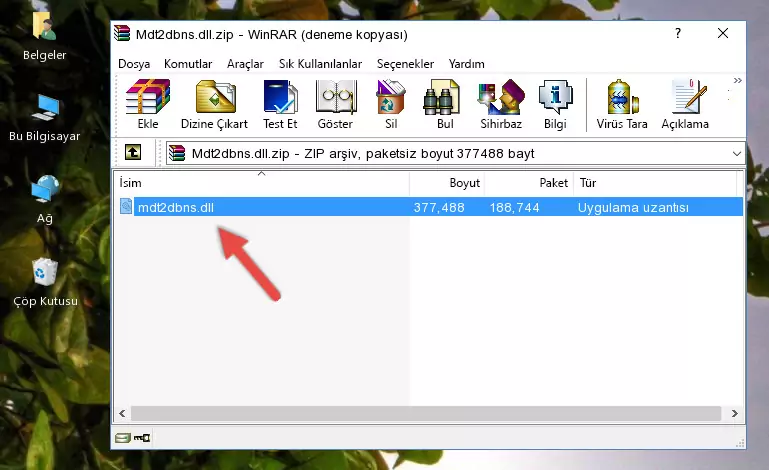Start Virüs Tara scan

click(x=622, y=104)
